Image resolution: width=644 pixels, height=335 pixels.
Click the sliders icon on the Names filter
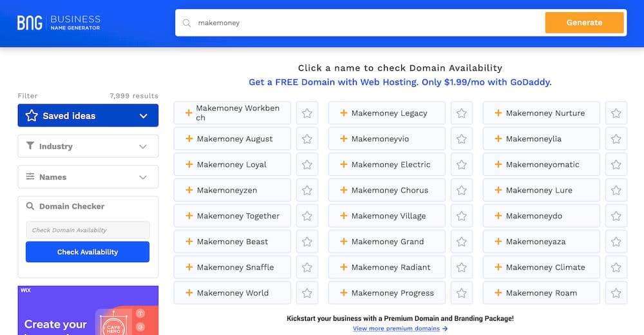[30, 177]
